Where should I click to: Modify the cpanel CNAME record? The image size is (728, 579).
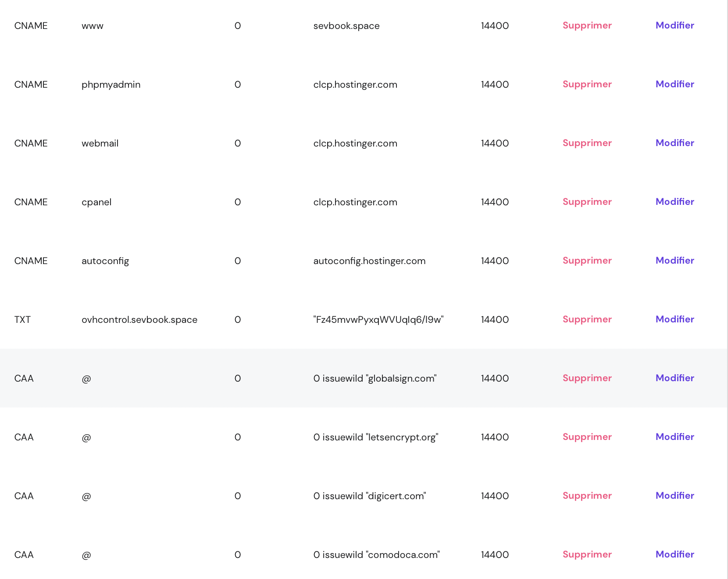tap(674, 202)
